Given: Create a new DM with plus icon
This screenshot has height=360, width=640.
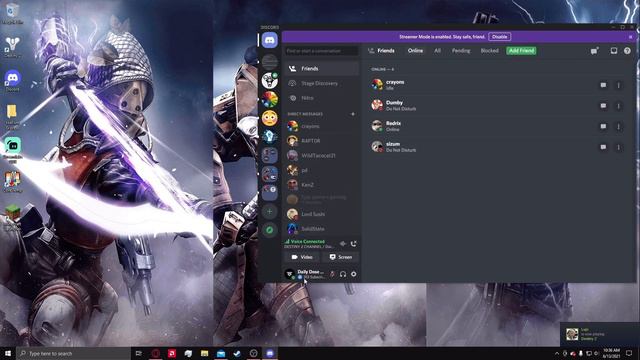Looking at the screenshot, I should [x=353, y=114].
